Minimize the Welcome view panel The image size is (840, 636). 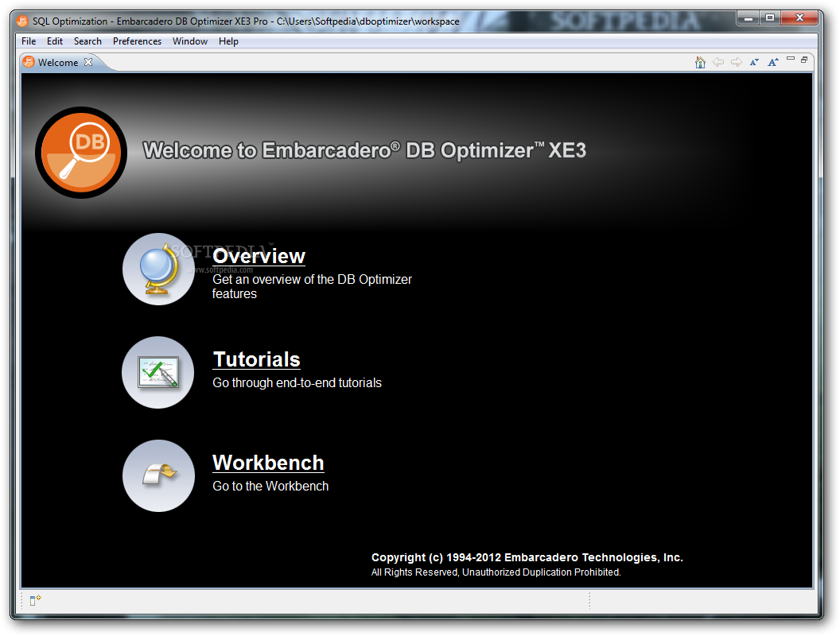click(791, 58)
